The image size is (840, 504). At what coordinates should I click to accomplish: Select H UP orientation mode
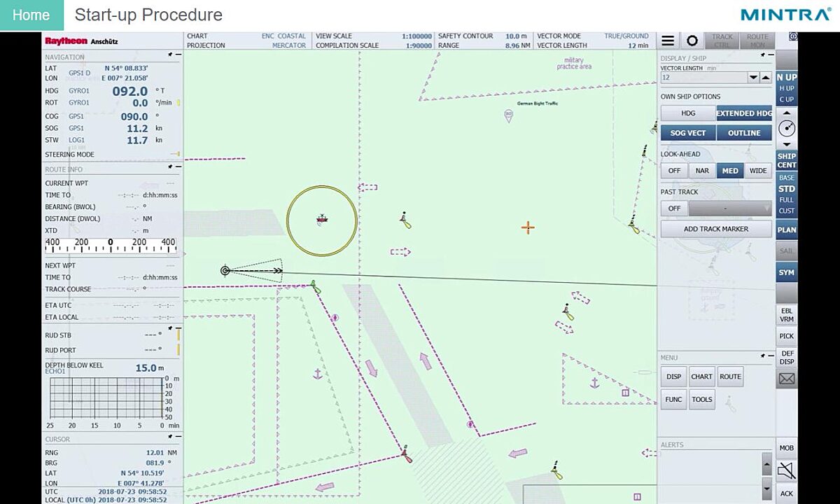click(787, 88)
